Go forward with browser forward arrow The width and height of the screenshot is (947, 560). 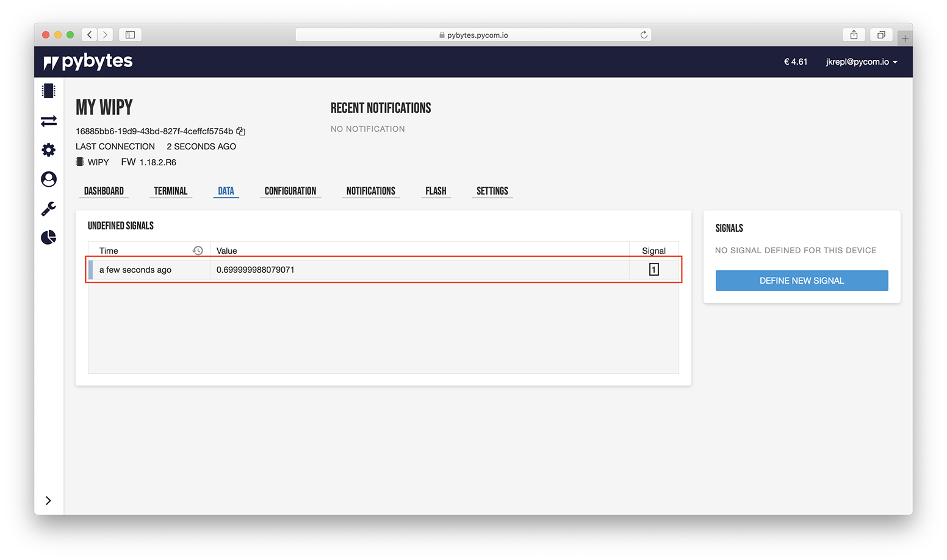click(x=105, y=35)
